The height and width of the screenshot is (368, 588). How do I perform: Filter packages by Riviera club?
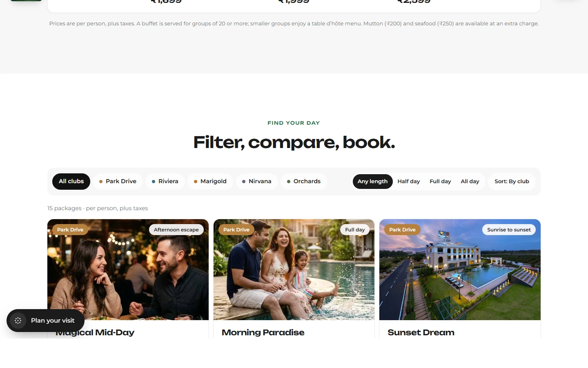pyautogui.click(x=165, y=181)
